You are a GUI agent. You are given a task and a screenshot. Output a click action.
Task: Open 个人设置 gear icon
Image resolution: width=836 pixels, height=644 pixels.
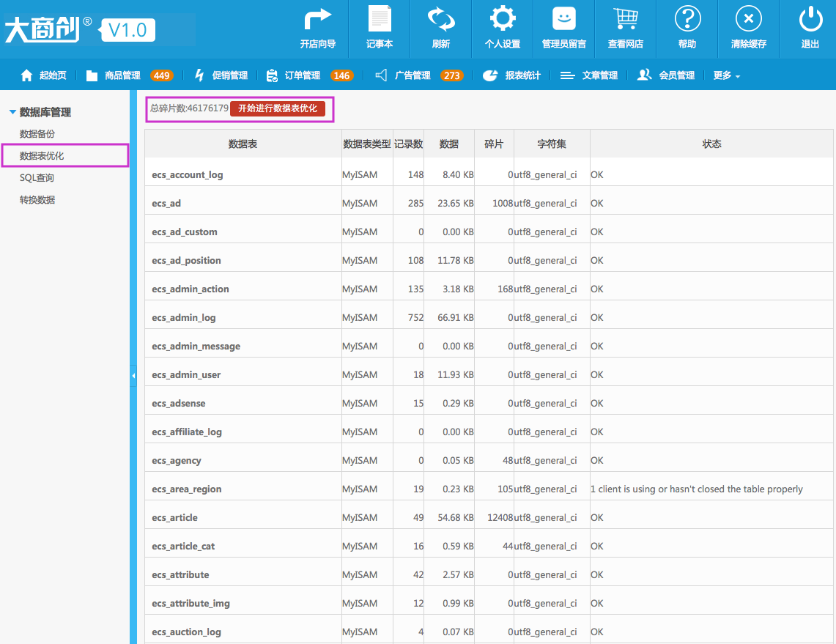(502, 19)
